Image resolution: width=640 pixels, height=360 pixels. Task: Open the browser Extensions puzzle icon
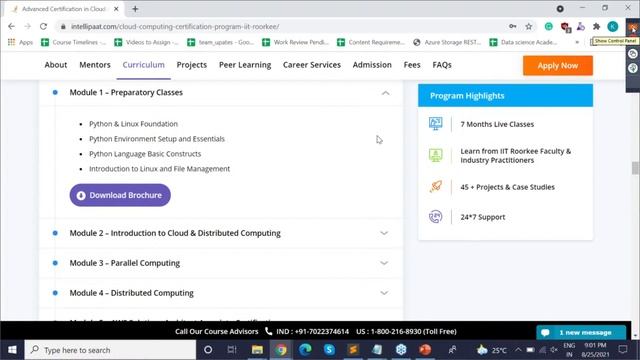pyautogui.click(x=596, y=27)
